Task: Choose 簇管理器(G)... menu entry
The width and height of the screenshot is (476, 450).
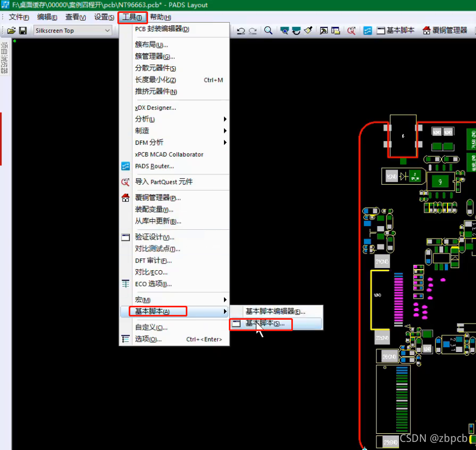Action: 174,57
